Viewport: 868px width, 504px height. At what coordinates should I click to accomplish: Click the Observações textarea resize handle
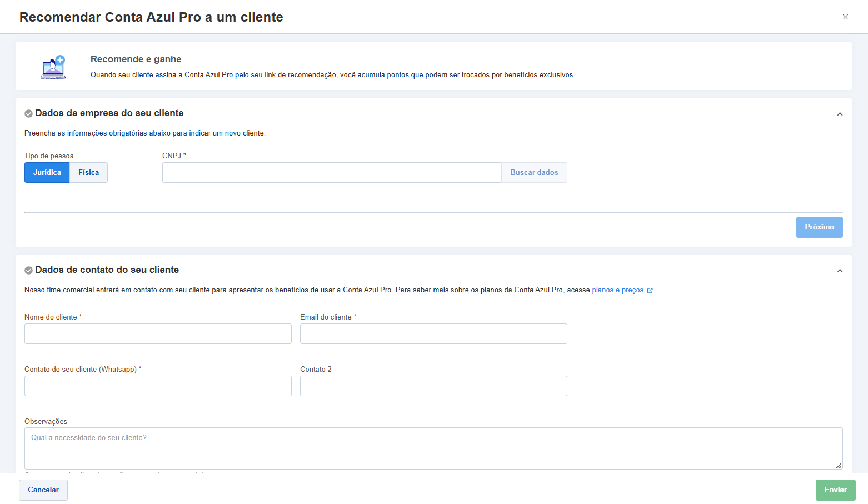(839, 466)
